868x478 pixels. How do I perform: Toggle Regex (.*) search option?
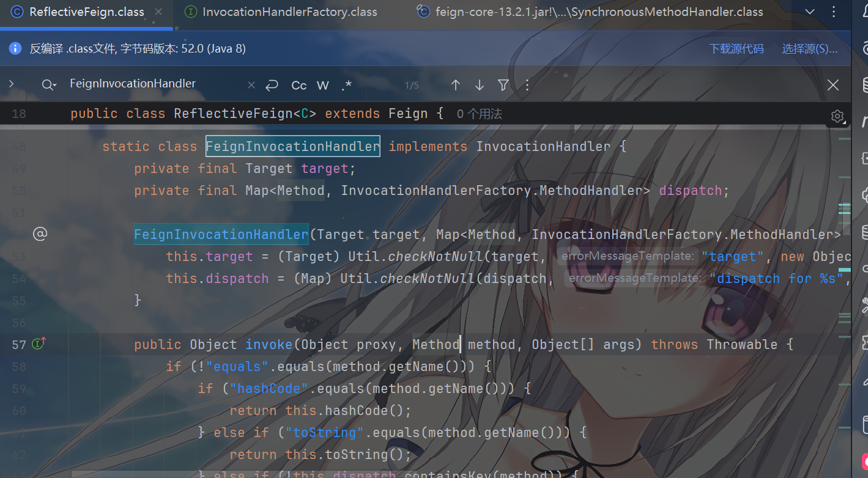click(x=347, y=85)
